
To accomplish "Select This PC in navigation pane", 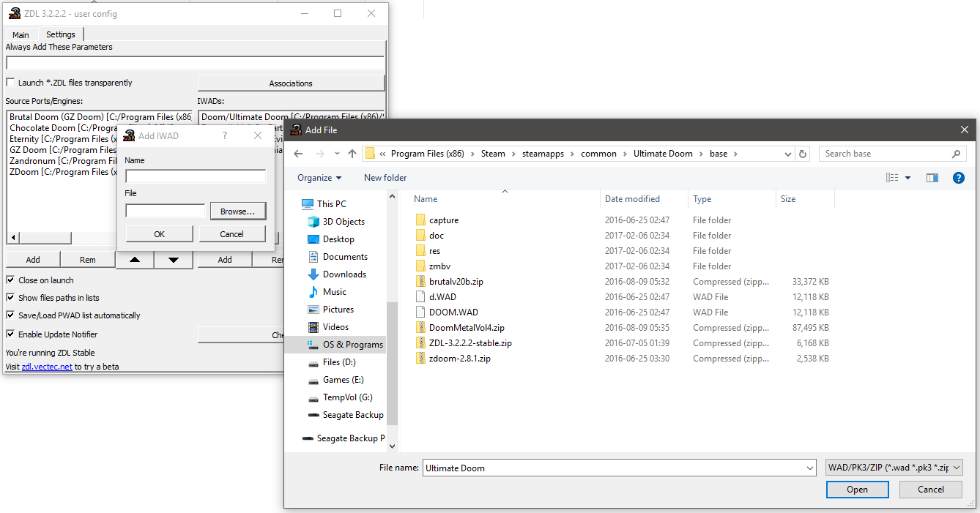I will tap(332, 204).
